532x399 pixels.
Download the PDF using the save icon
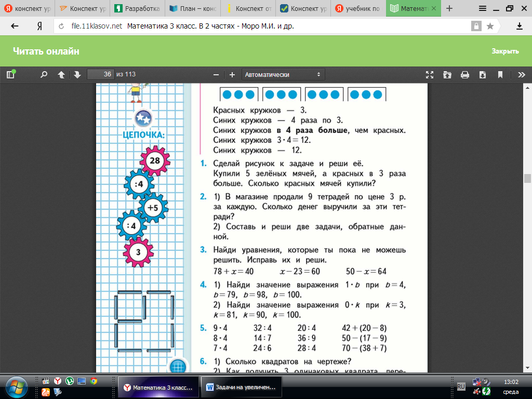(483, 74)
